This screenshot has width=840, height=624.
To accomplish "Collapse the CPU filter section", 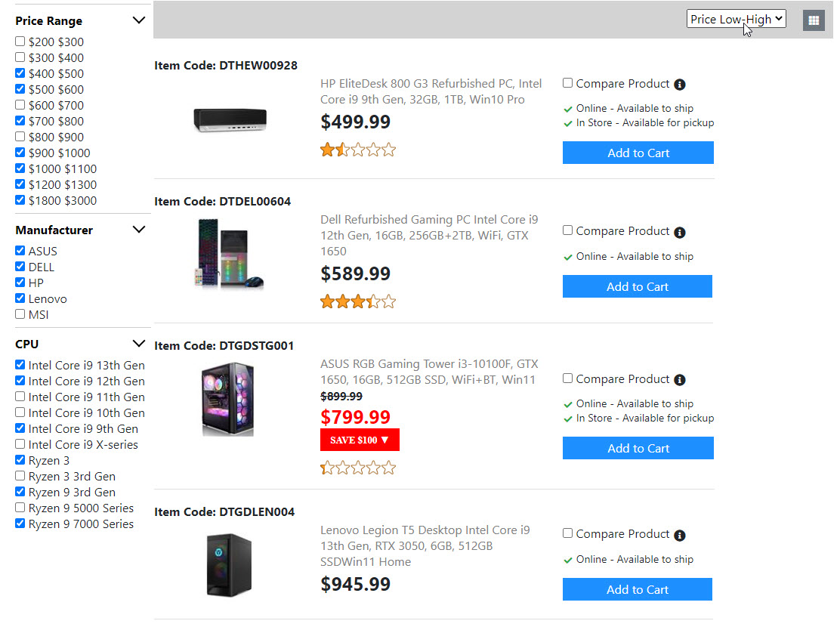I will [138, 344].
